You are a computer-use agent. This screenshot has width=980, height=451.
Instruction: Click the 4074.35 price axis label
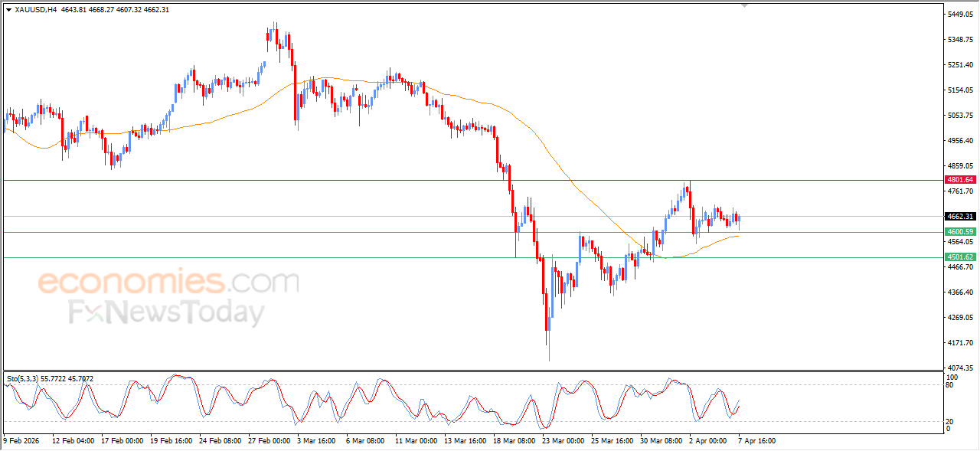[x=962, y=368]
